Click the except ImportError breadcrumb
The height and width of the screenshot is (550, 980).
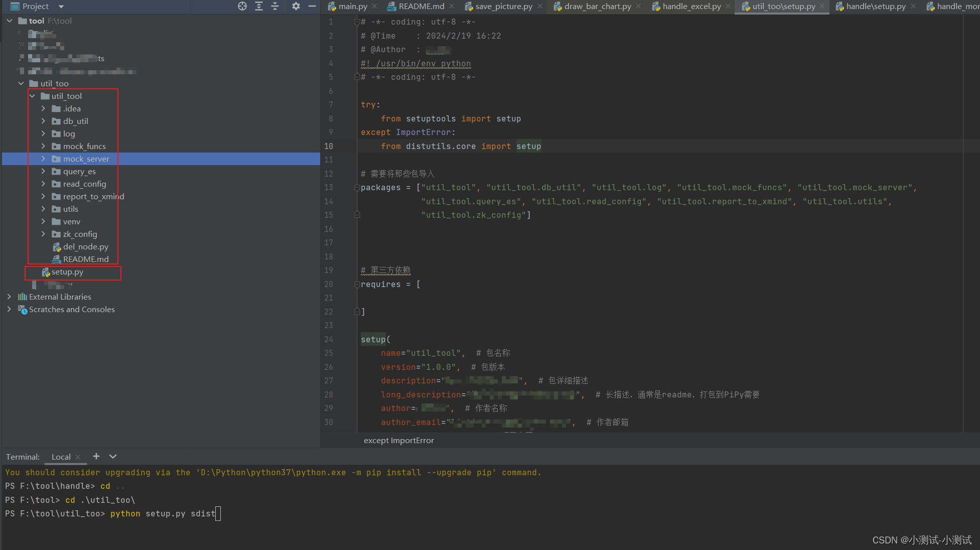(x=399, y=440)
